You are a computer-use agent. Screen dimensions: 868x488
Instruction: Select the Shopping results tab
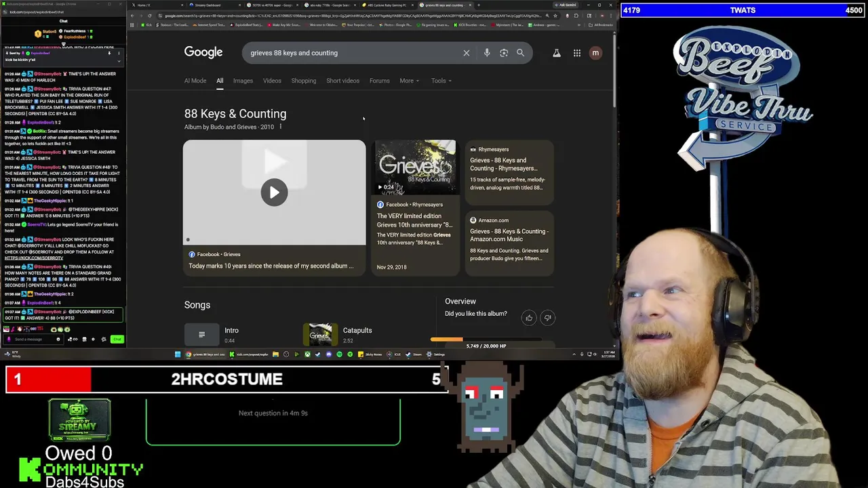click(x=304, y=81)
